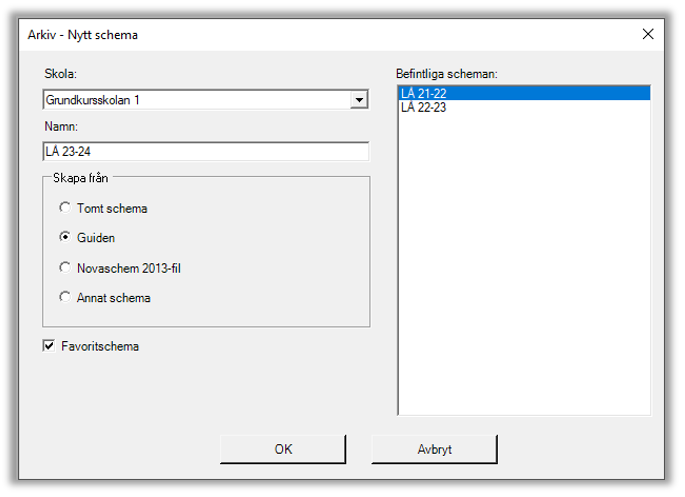Click the Namn field containing LÅ 23-24
The height and width of the screenshot is (497, 685).
(205, 151)
